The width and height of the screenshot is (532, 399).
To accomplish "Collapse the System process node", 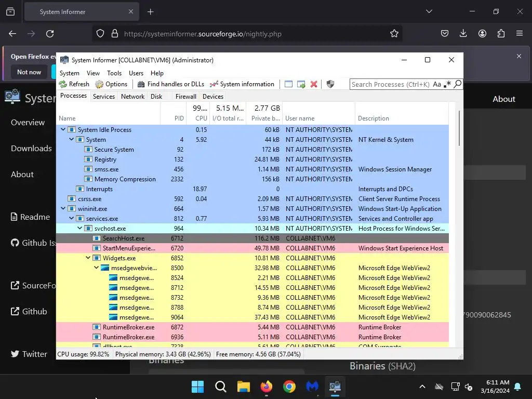I will (72, 139).
